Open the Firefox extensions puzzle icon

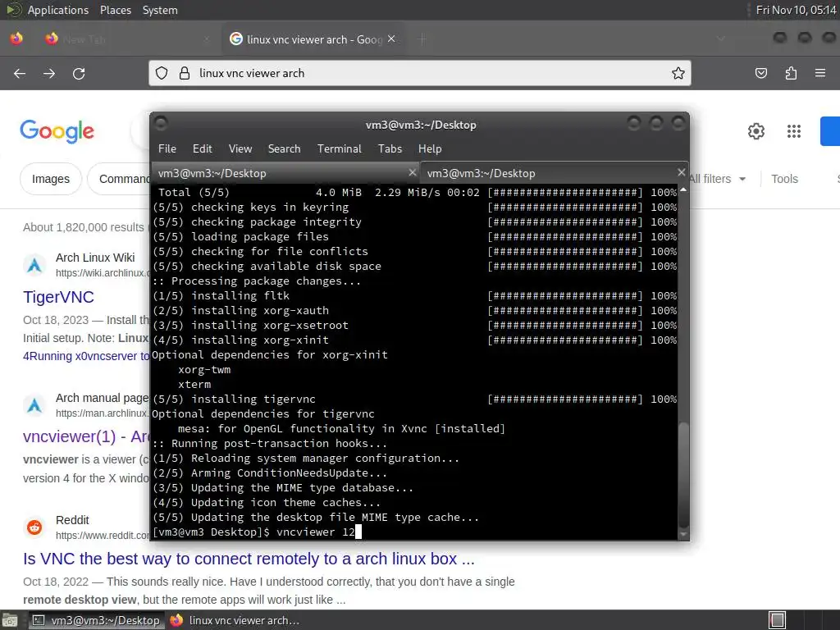click(x=791, y=73)
